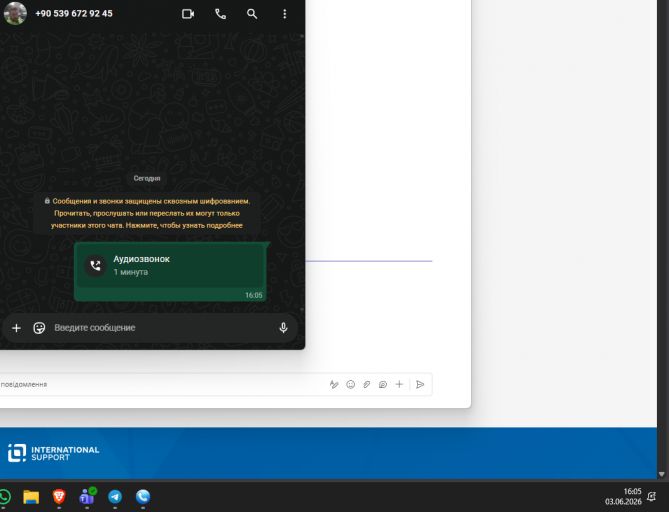Attach a file in Teams compose box
669x512 pixels.
coord(366,384)
